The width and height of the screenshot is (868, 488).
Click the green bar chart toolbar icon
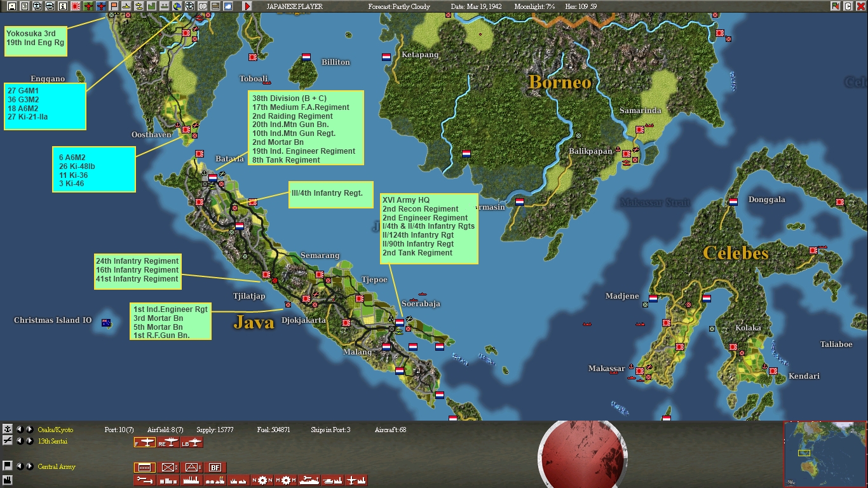pos(152,6)
